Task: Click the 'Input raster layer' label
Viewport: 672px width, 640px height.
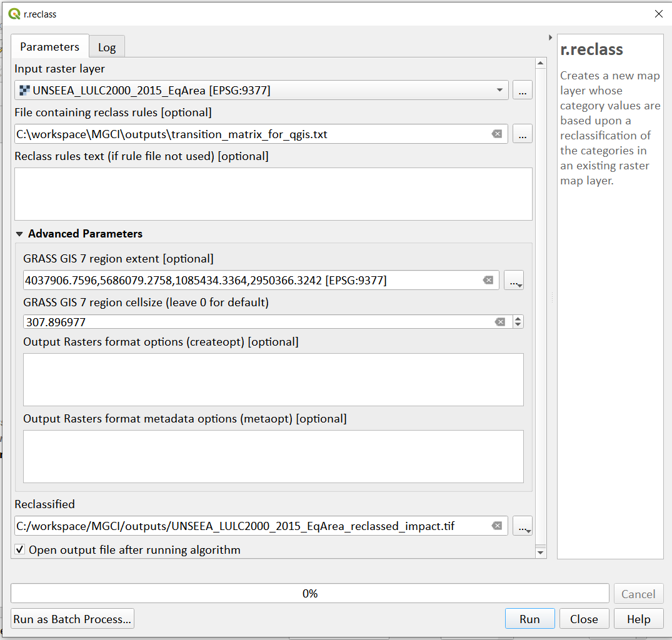Action: point(59,69)
